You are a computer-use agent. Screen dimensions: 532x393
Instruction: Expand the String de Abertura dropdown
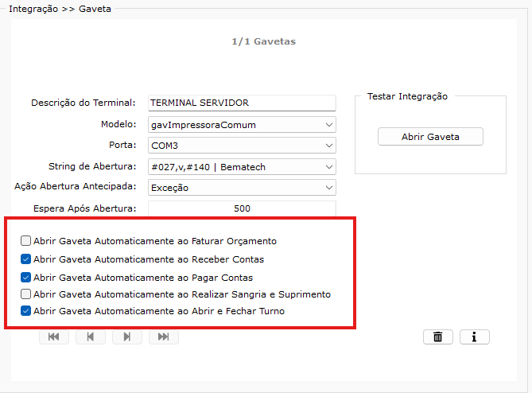coord(242,167)
